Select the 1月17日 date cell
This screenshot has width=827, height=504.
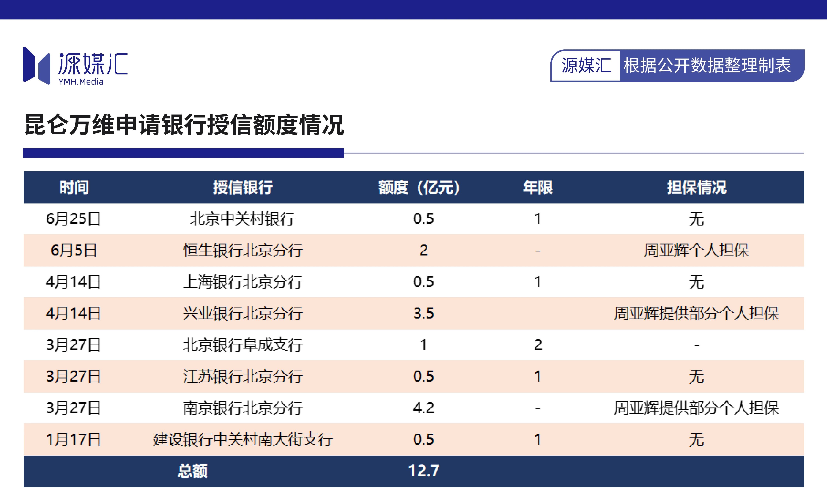(74, 440)
